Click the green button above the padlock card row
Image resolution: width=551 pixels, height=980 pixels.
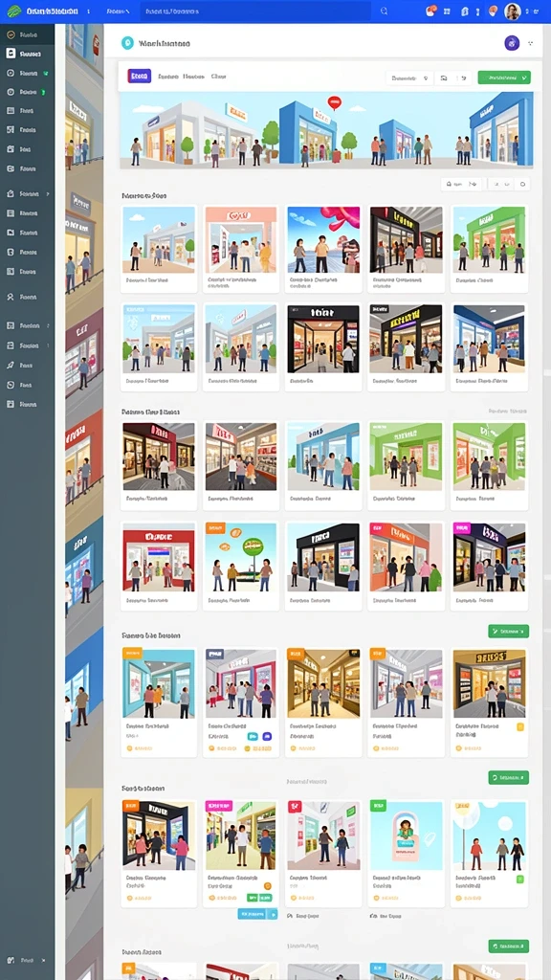pos(509,777)
